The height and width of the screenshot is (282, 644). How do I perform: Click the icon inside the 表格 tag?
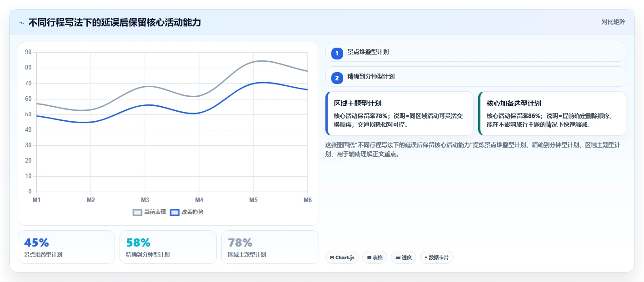click(x=369, y=258)
